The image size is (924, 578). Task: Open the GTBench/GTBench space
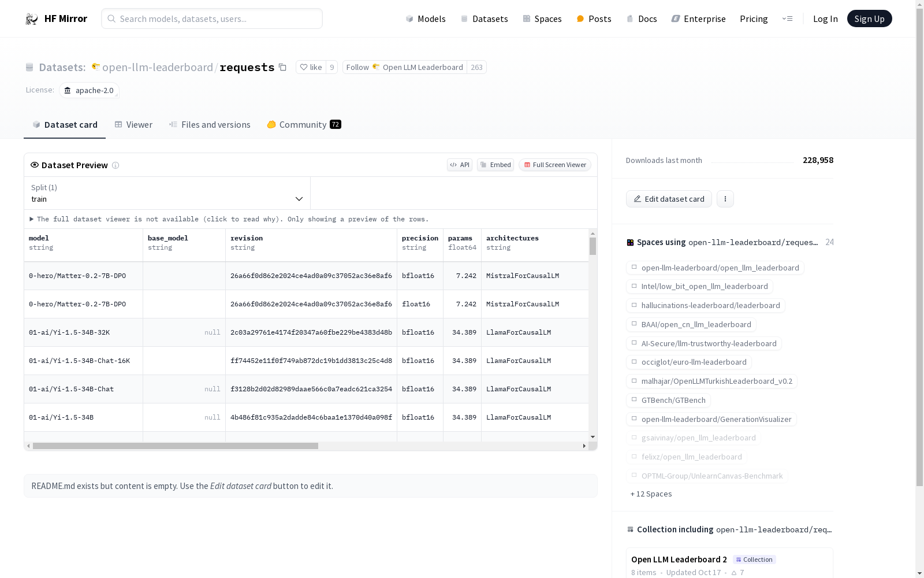pyautogui.click(x=668, y=400)
